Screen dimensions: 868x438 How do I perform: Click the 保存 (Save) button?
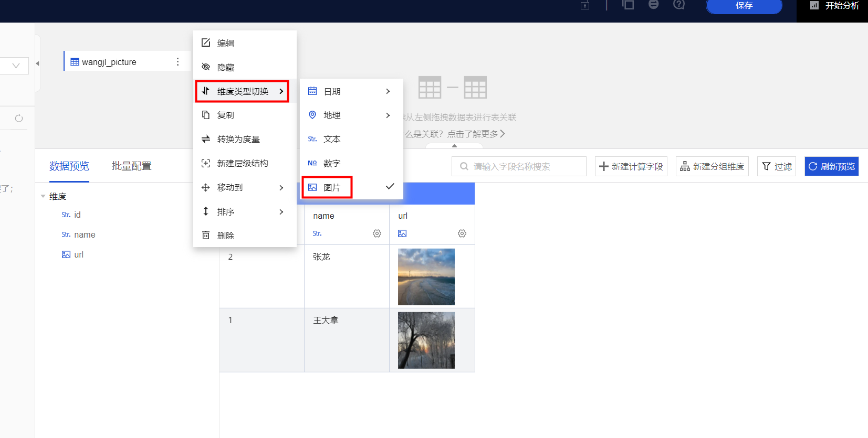pyautogui.click(x=744, y=6)
